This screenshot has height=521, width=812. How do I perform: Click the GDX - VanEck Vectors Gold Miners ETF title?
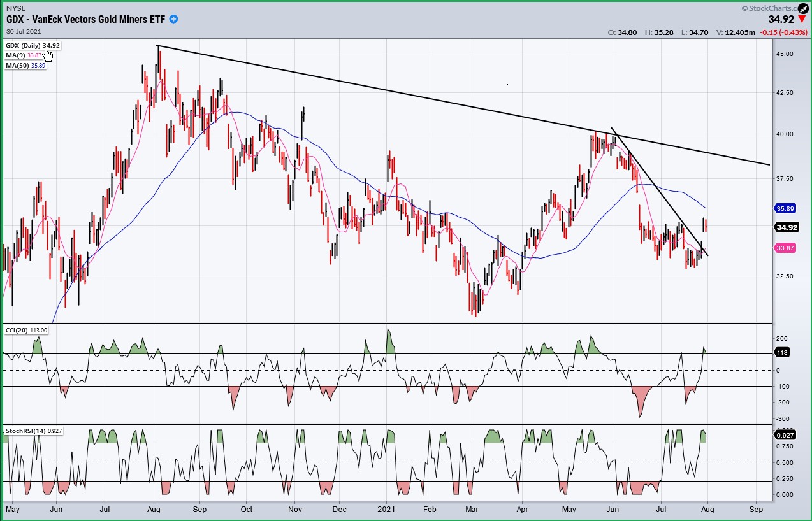click(86, 19)
